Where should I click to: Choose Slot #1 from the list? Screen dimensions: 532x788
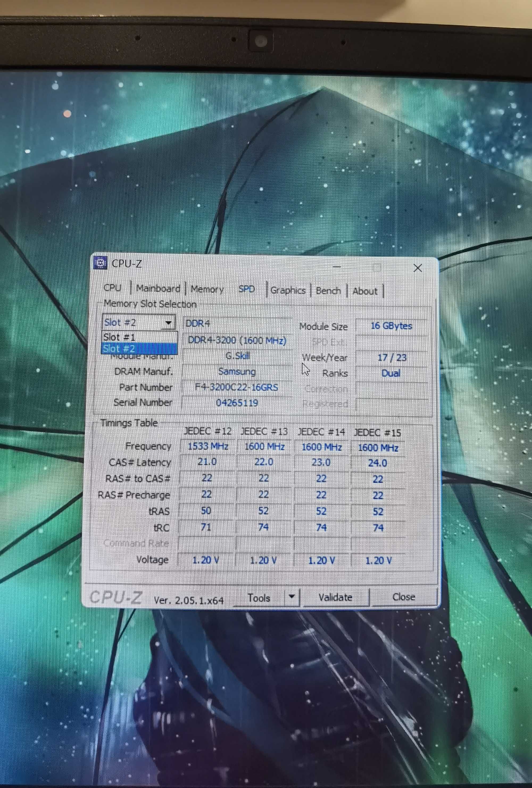139,337
